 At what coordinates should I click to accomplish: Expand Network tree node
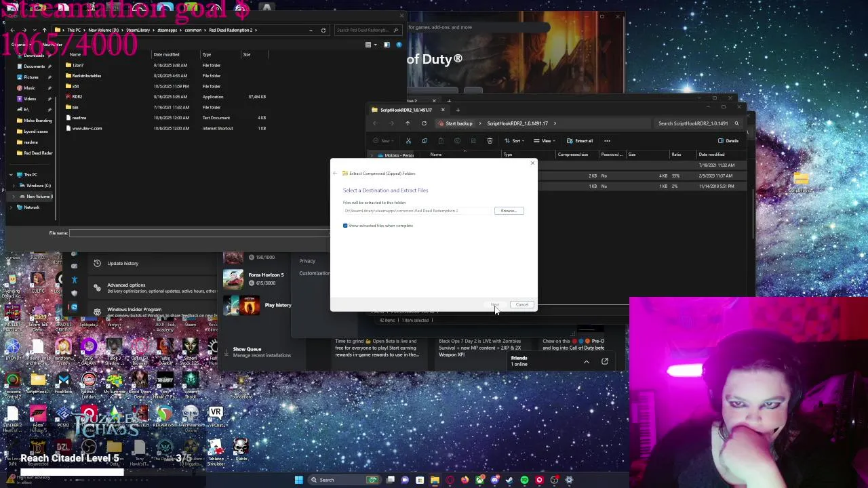pyautogui.click(x=11, y=207)
